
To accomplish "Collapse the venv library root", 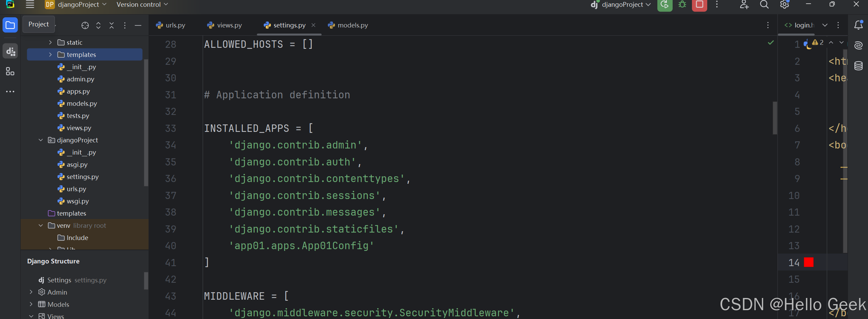I will pyautogui.click(x=41, y=225).
